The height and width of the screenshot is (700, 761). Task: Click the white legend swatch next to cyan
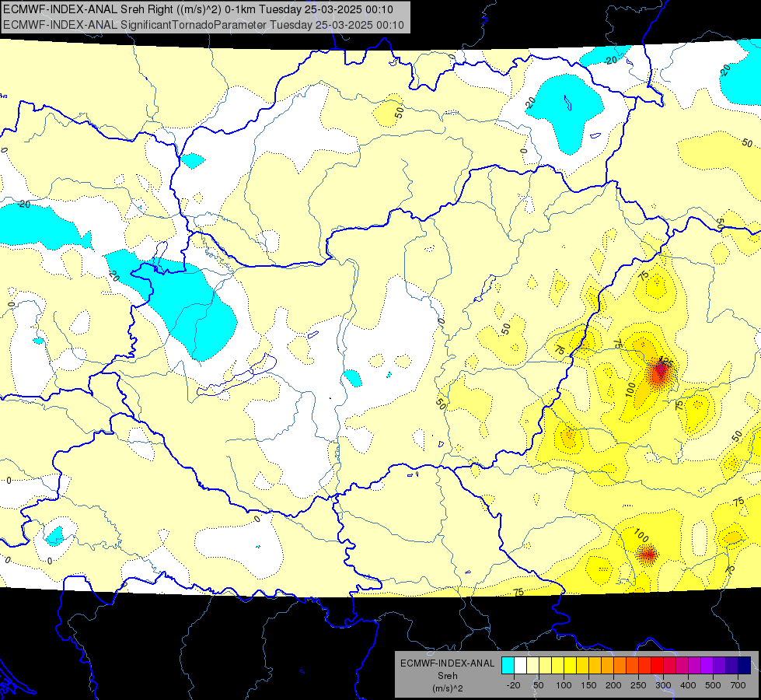click(x=520, y=665)
